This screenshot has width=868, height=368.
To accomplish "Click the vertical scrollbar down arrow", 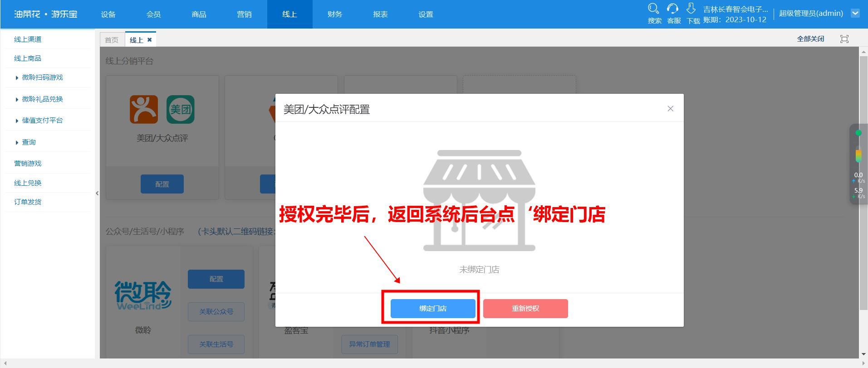I will tap(863, 354).
